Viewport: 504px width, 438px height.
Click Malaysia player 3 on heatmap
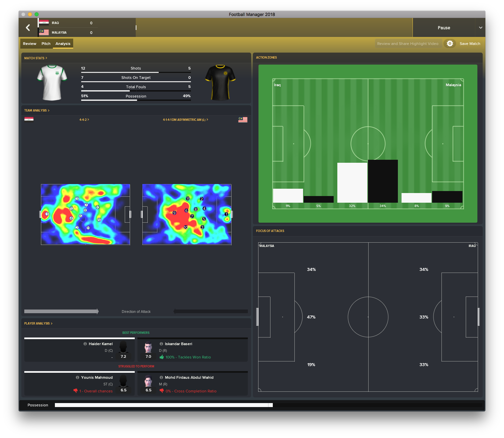[202, 227]
